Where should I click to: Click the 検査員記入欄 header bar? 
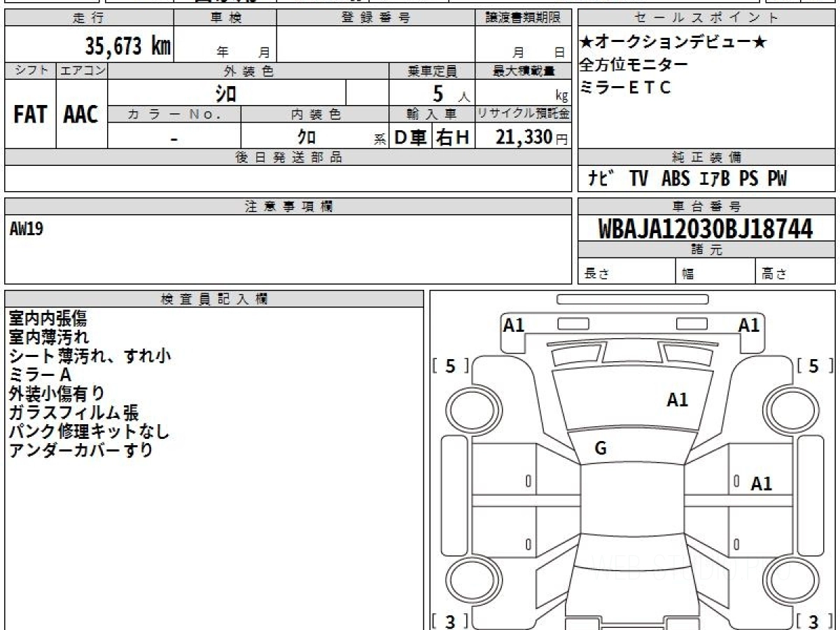pyautogui.click(x=214, y=299)
